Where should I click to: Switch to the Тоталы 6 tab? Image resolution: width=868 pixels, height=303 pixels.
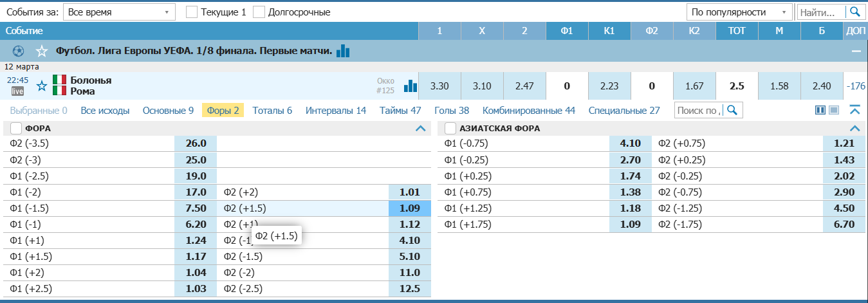[272, 111]
